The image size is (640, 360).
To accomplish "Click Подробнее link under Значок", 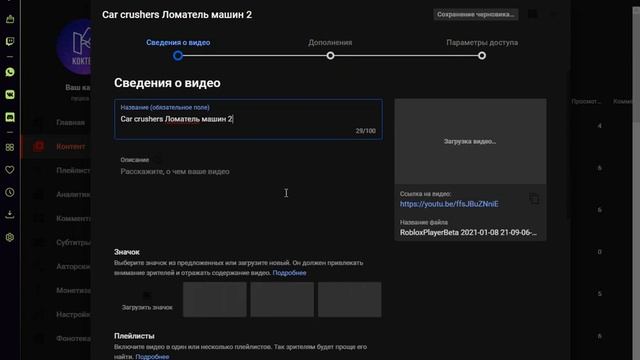I will [289, 273].
